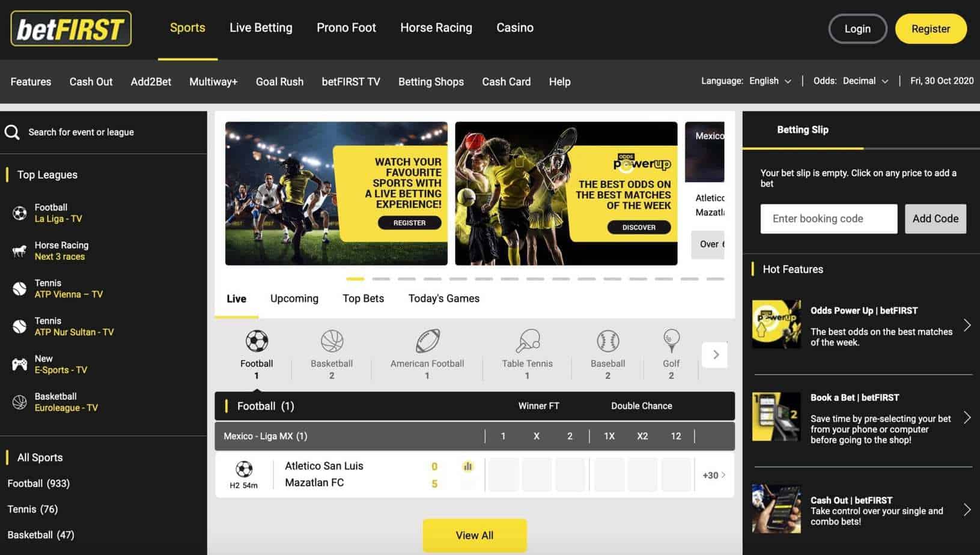Switch to Today's Games tab
This screenshot has width=980, height=555.
coord(444,299)
